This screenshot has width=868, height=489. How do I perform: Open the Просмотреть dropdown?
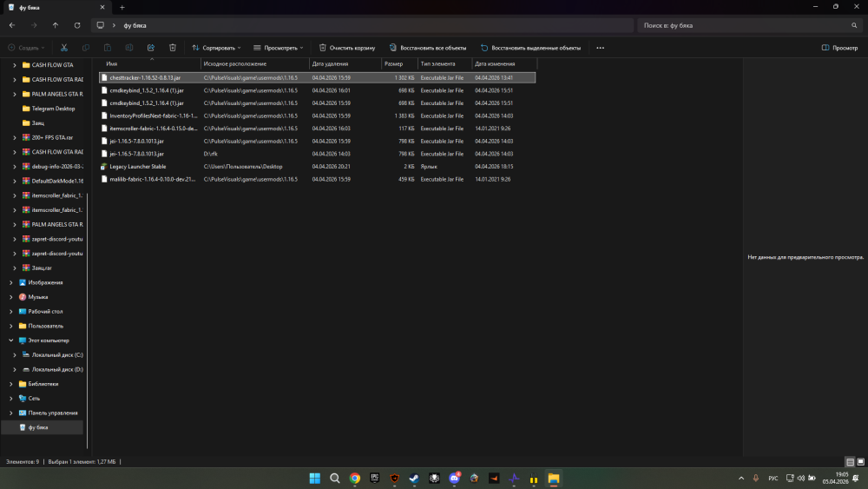click(x=279, y=48)
